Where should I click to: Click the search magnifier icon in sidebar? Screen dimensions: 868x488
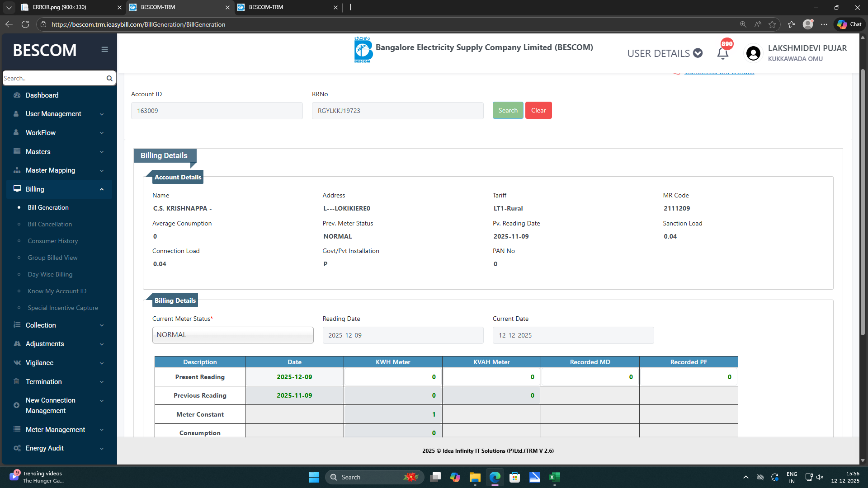(109, 78)
